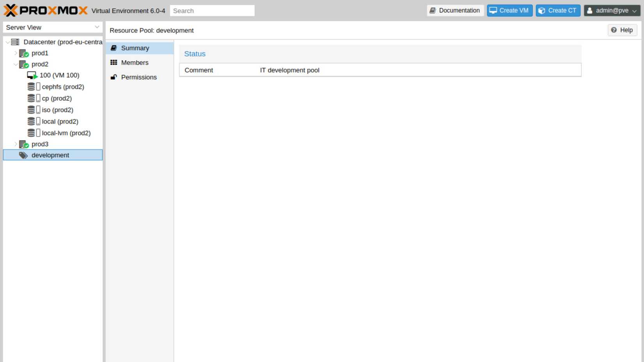The width and height of the screenshot is (644, 362).
Task: Open the Documentation page
Action: click(455, 11)
